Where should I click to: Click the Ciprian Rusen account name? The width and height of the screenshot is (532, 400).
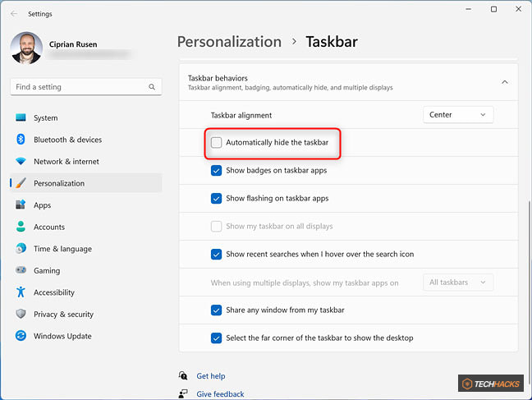[73, 44]
